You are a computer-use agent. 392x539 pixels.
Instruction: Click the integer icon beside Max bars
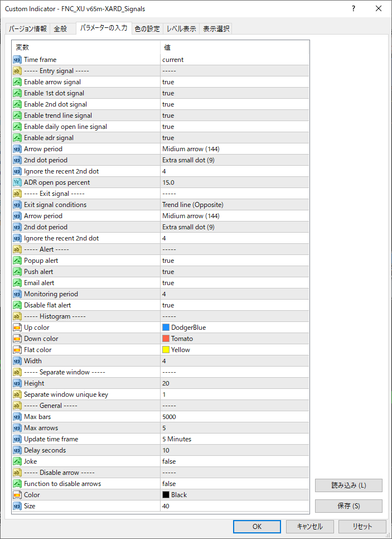point(17,417)
